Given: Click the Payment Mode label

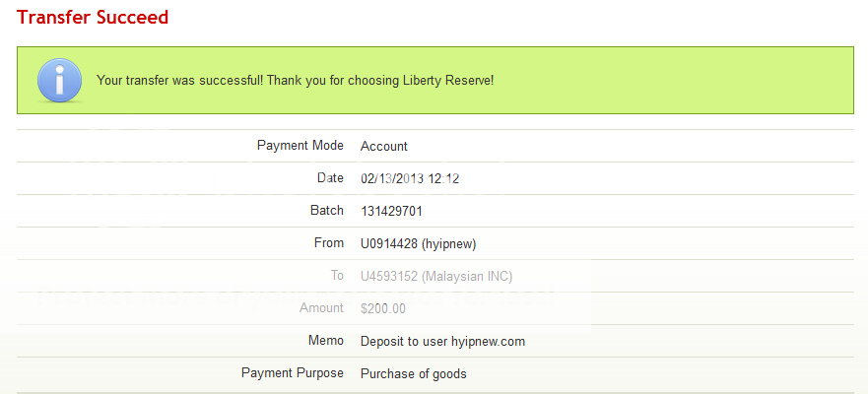Looking at the screenshot, I should coord(300,146).
